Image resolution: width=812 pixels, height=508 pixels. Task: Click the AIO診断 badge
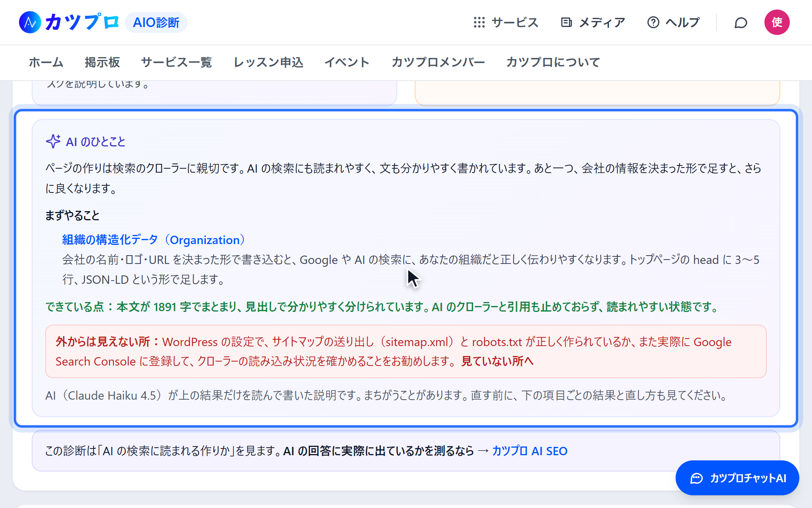point(156,22)
